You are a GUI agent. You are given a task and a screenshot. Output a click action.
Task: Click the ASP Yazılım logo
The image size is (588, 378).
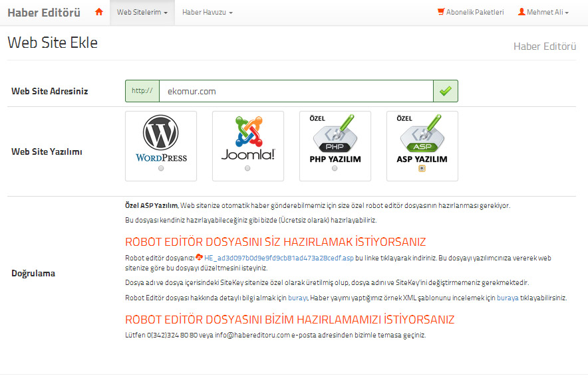point(422,139)
